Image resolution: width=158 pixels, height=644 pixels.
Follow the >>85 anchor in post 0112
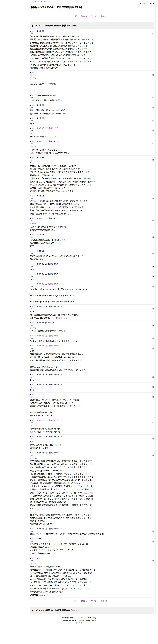click(33, 564)
